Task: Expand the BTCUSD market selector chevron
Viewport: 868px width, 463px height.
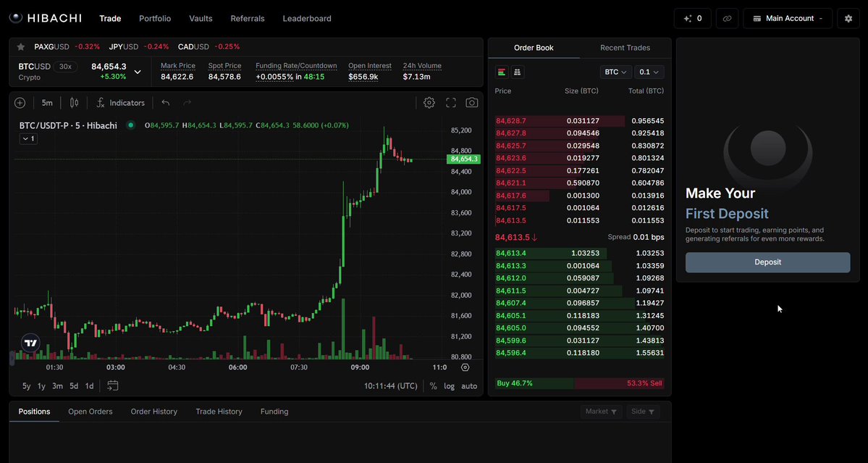Action: [138, 72]
